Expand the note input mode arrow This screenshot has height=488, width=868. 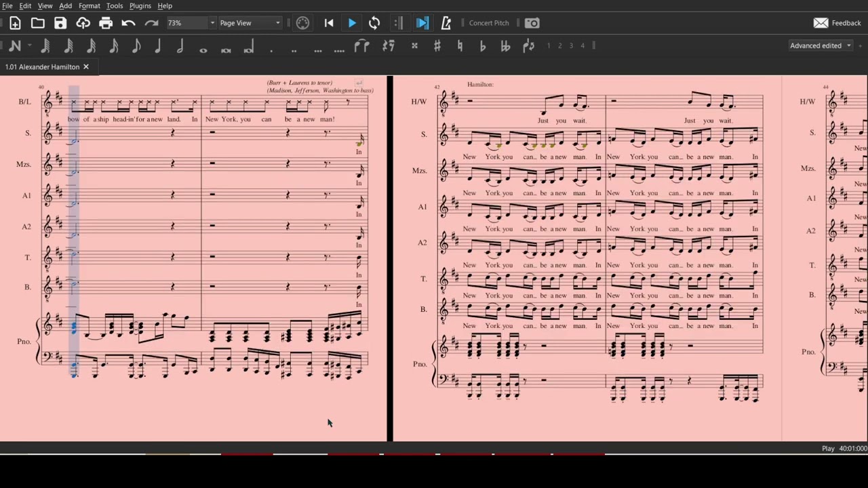coord(30,46)
